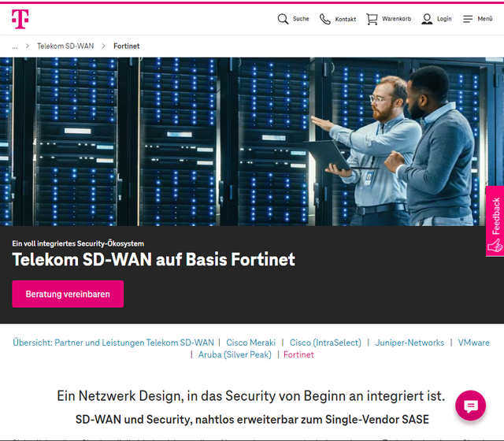
Task: Expand the breadcrumb ellipsis
Action: click(x=15, y=46)
